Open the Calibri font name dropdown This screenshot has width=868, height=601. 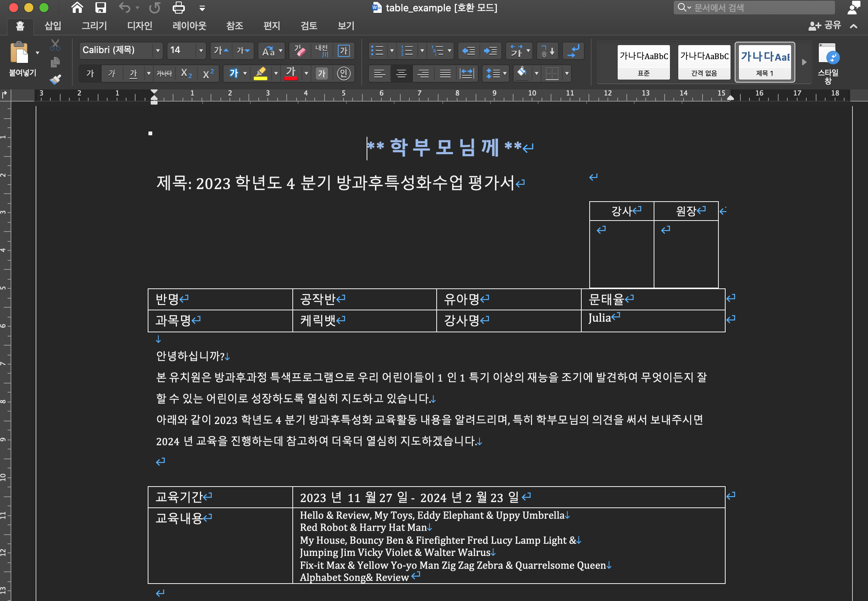pos(158,50)
